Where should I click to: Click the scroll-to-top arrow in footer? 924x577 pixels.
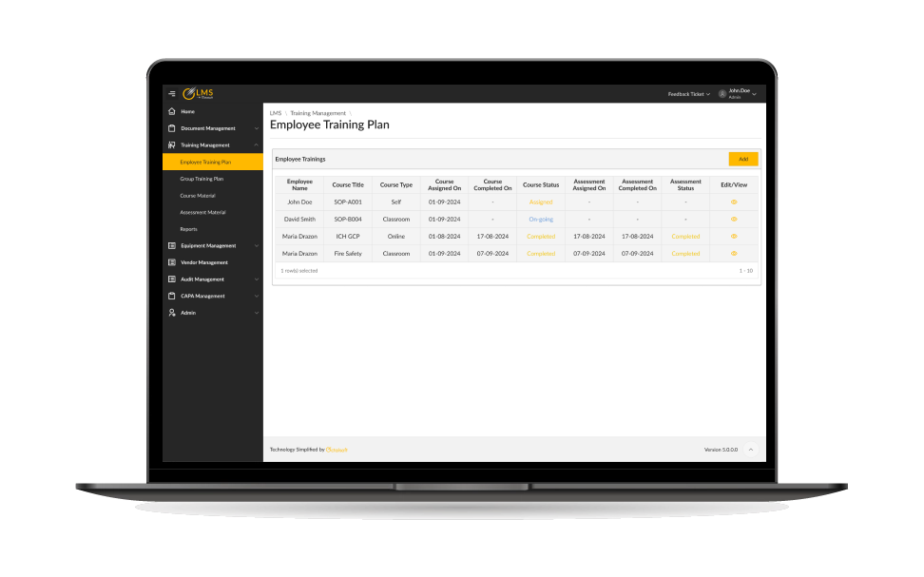pyautogui.click(x=751, y=449)
